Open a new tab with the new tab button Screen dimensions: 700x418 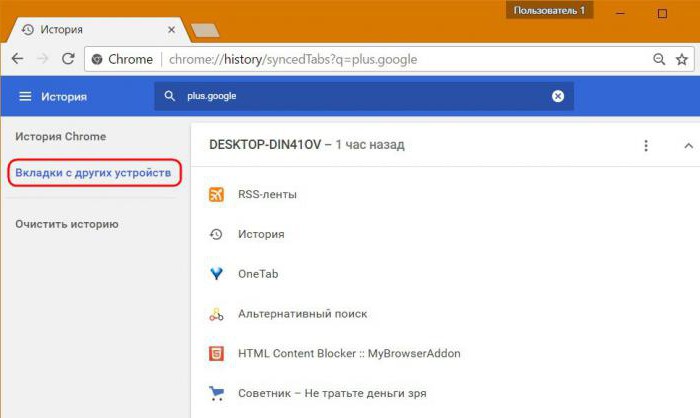[x=205, y=30]
